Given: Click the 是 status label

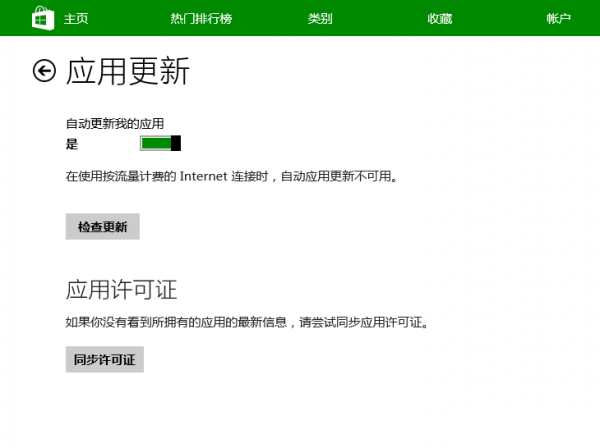Looking at the screenshot, I should click(72, 144).
